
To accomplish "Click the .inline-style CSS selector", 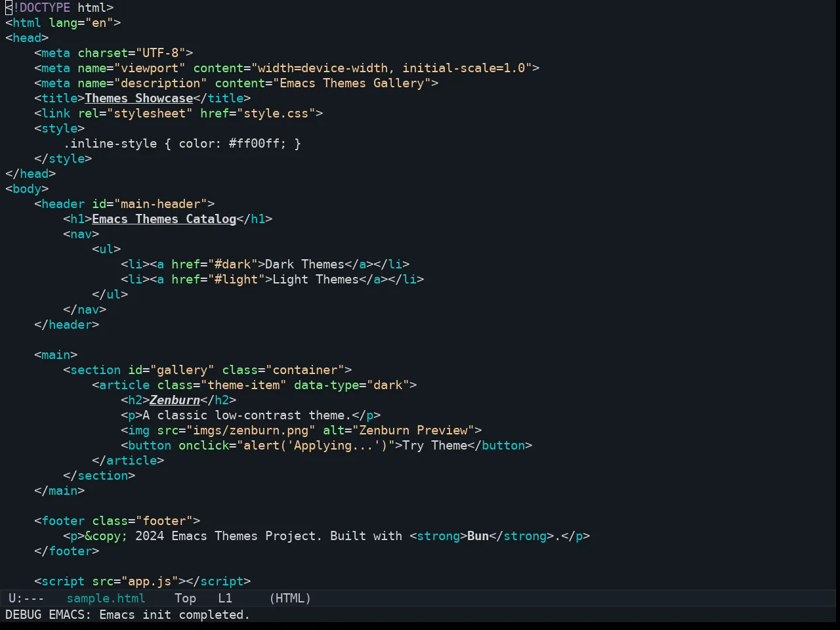I will pyautogui.click(x=110, y=144).
